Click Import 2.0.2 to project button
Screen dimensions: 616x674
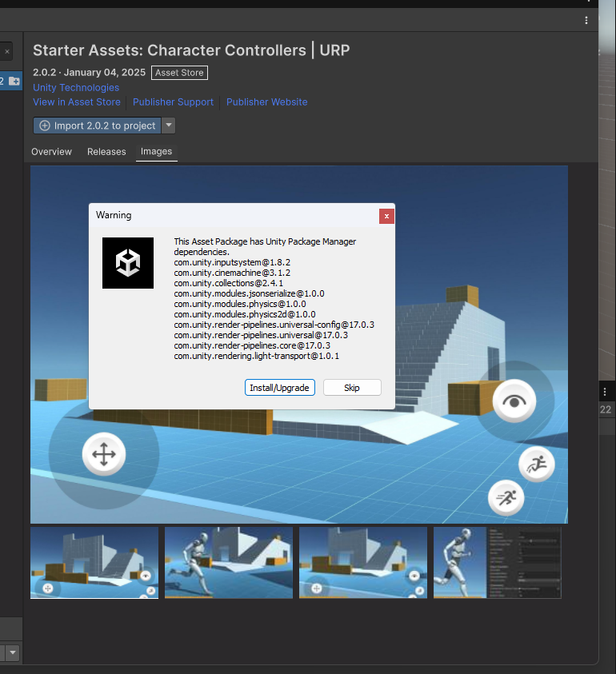tap(98, 126)
